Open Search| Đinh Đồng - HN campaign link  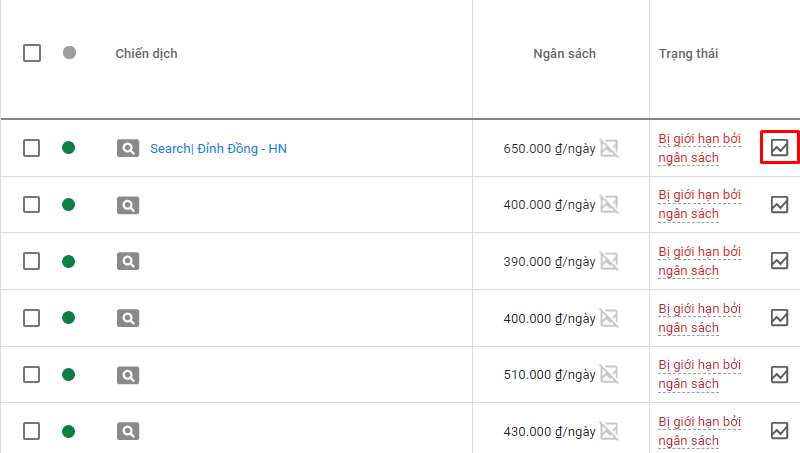[x=219, y=148]
